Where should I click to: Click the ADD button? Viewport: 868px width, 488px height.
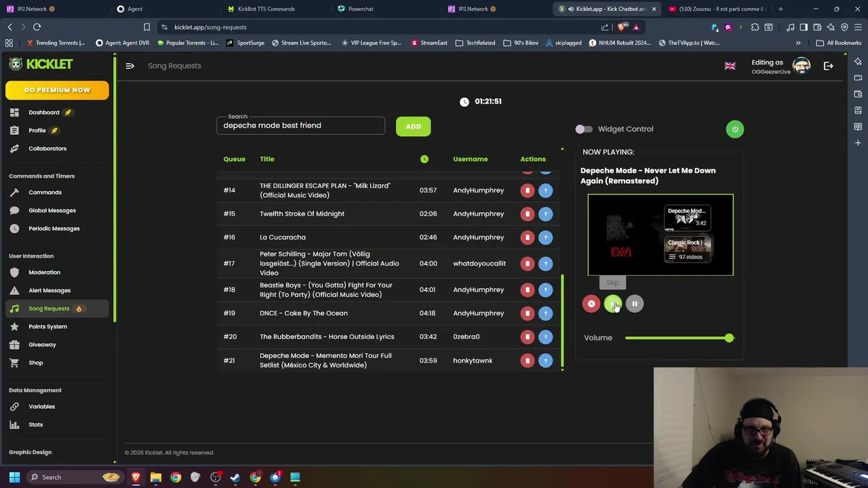click(x=413, y=126)
